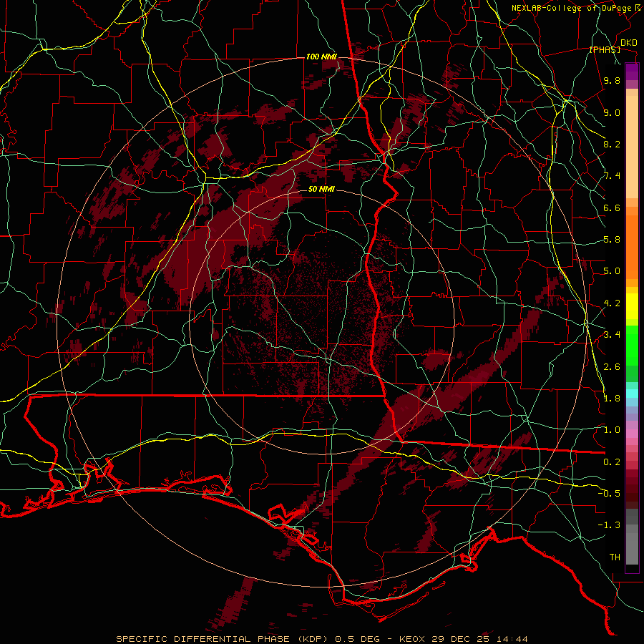Click the 7.4 value on the color scale
Screen dimensions: 644x644
(x=612, y=176)
